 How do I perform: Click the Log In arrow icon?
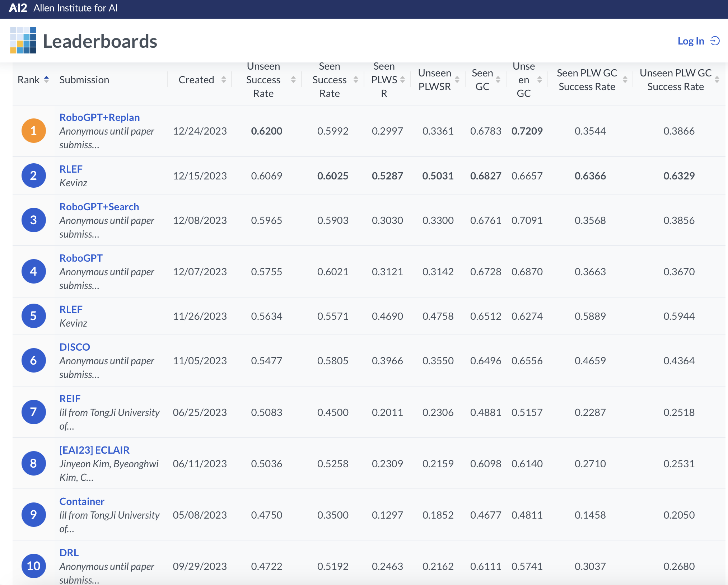point(715,41)
